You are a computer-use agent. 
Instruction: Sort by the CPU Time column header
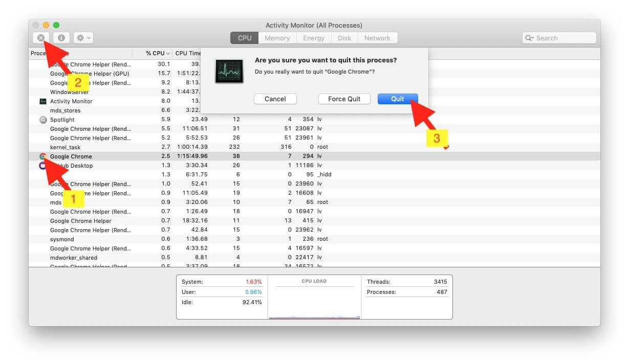(x=187, y=53)
